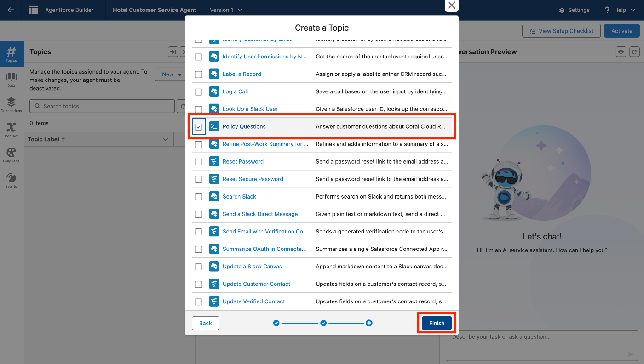The width and height of the screenshot is (644, 364).
Task: Click the Back button in dialog
Action: coord(205,323)
